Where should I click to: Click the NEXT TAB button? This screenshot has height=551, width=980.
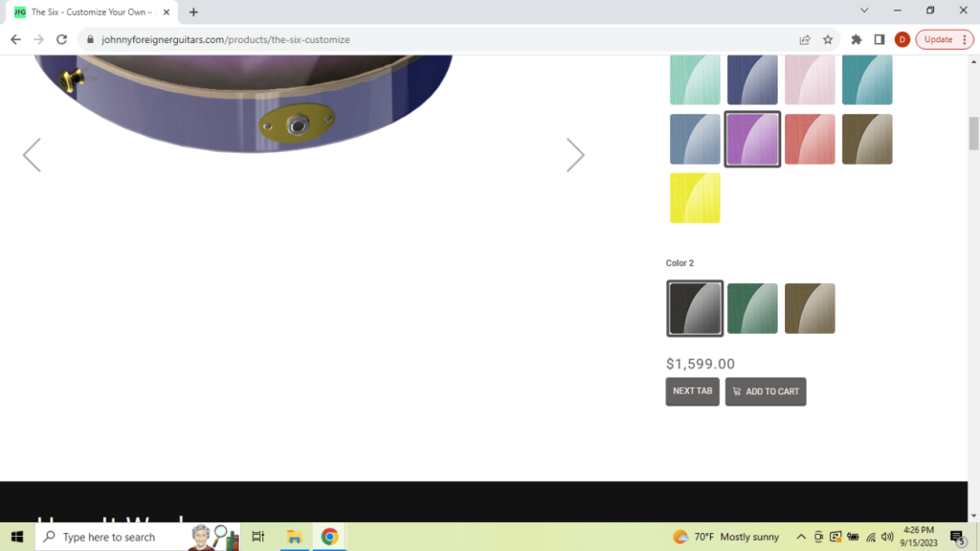tap(692, 391)
